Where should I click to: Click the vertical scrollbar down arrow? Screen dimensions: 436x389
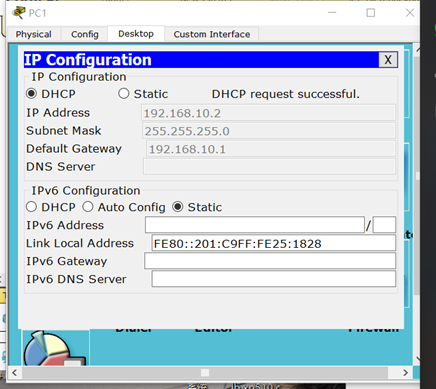pos(417,359)
